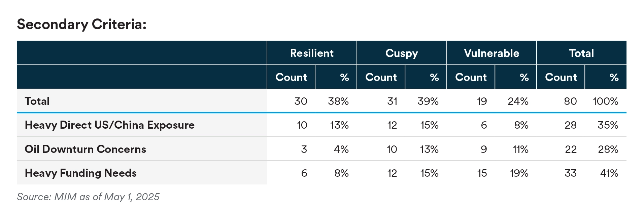Select the Total row label
The width and height of the screenshot is (644, 217).
[x=37, y=101]
